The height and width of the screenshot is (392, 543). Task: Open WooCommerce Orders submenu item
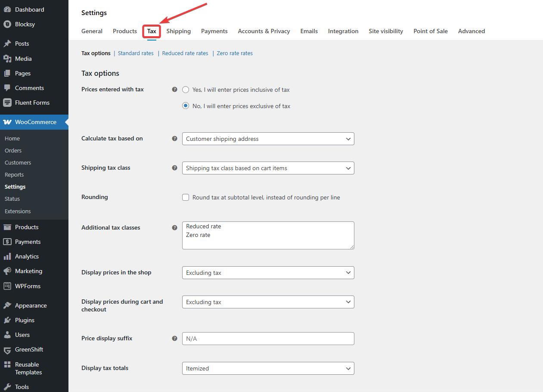point(13,150)
